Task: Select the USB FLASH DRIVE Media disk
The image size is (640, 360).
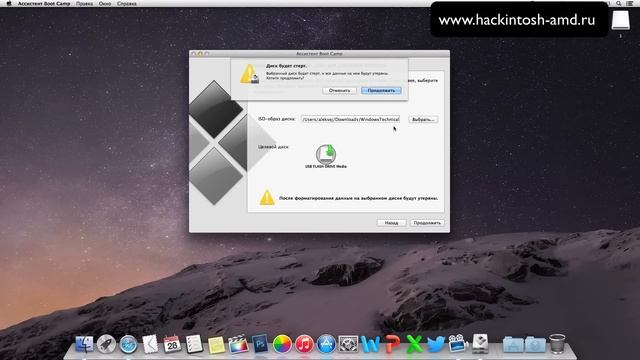Action: (x=326, y=156)
